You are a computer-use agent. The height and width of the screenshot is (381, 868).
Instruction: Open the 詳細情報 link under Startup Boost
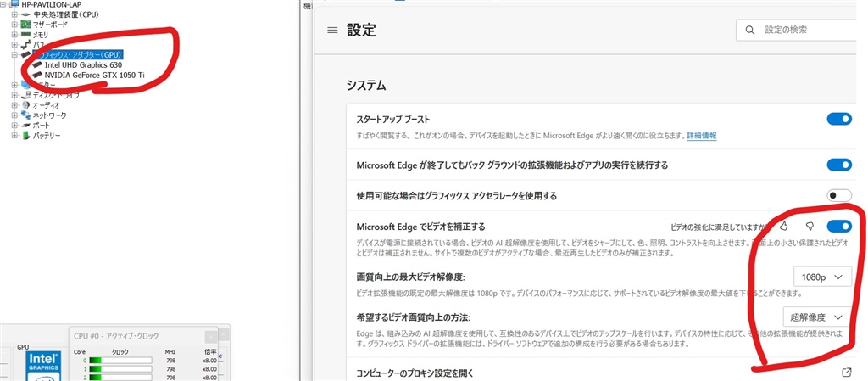[x=702, y=136]
